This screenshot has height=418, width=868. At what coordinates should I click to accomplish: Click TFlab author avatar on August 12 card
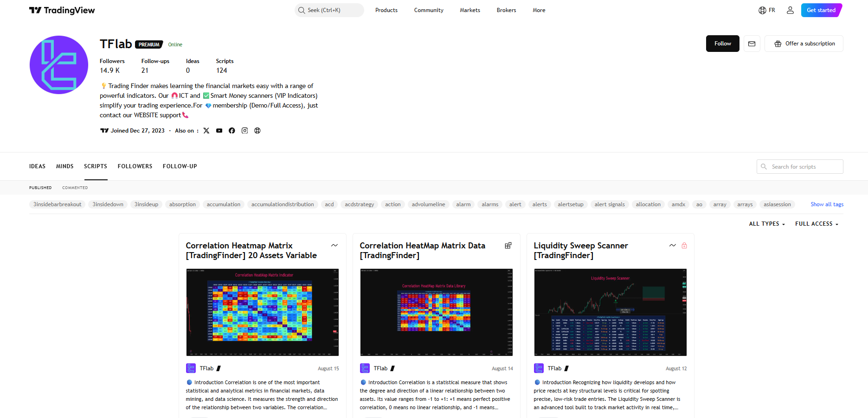tap(539, 368)
